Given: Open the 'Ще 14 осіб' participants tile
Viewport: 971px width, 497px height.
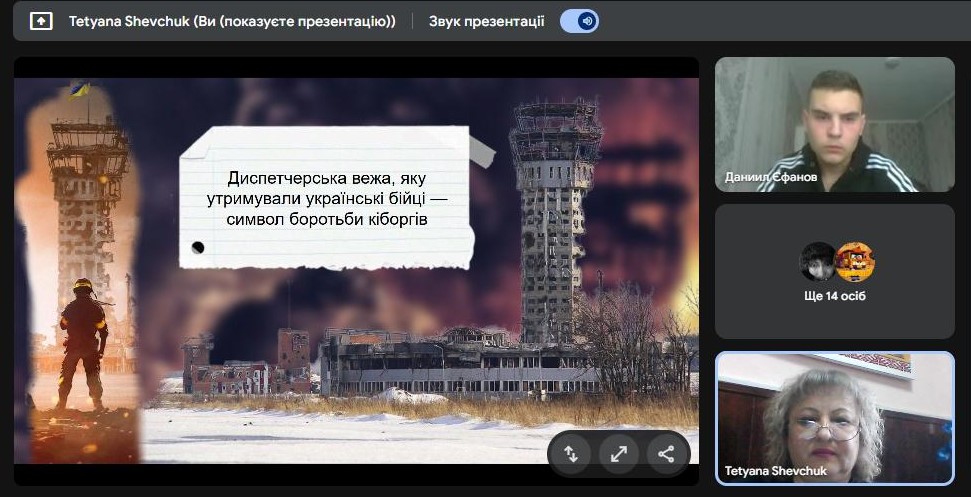Looking at the screenshot, I should click(834, 272).
